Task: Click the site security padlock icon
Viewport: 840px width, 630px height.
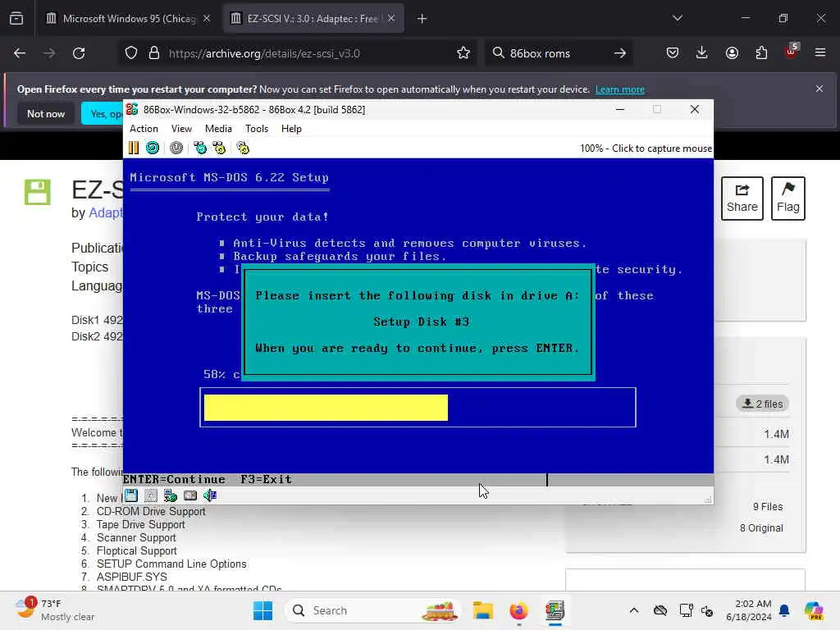Action: pyautogui.click(x=154, y=53)
